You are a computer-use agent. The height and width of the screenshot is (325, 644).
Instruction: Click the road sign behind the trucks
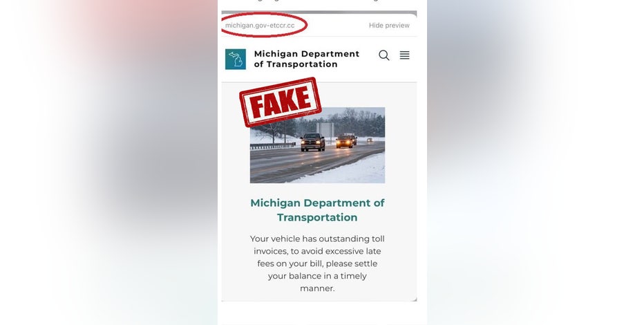coord(325,129)
